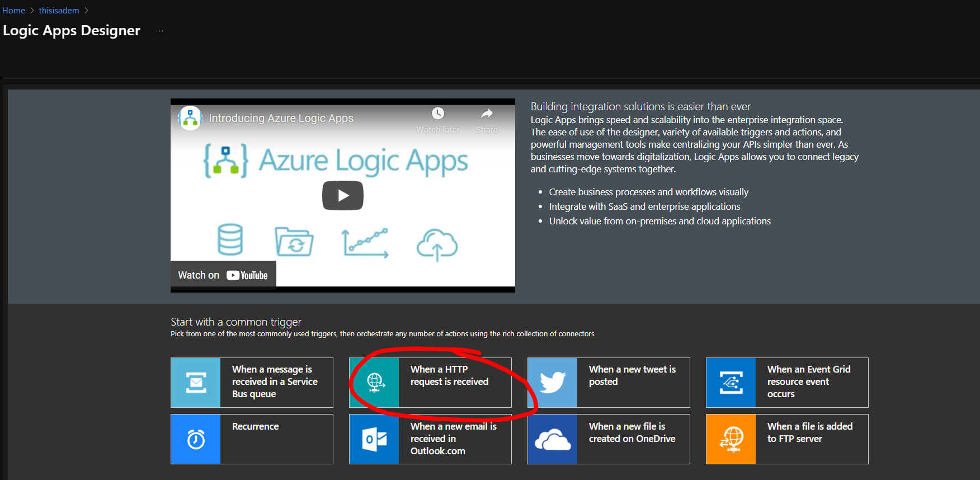The width and height of the screenshot is (980, 480).
Task: Click the Outlook.com envelope icon
Action: [374, 439]
